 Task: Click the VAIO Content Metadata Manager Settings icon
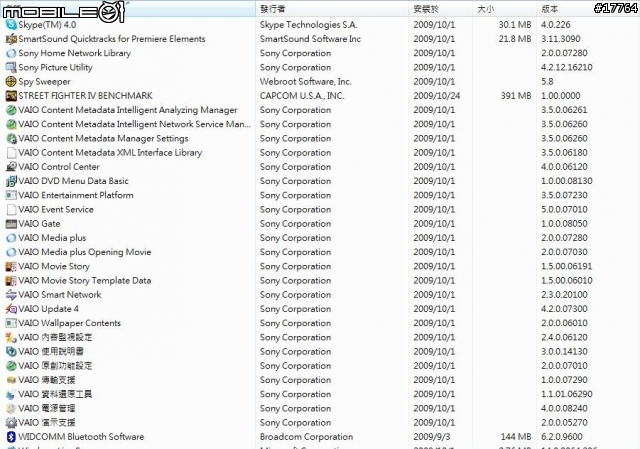coord(11,138)
